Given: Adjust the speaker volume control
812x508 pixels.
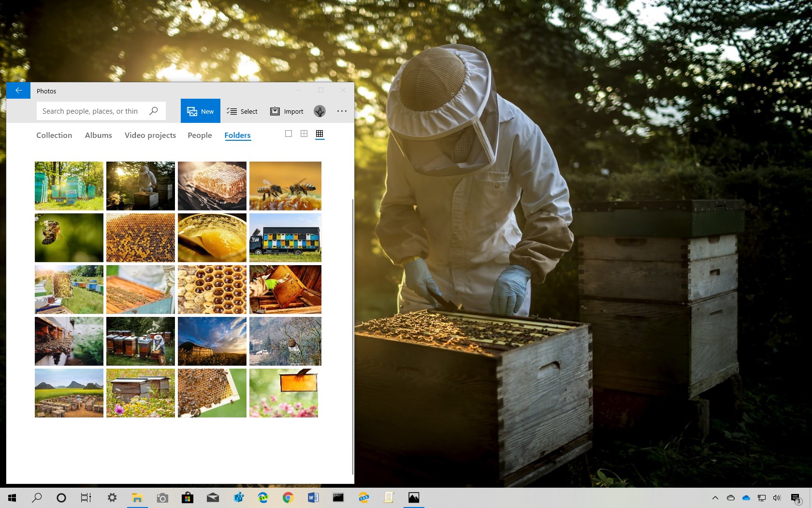Looking at the screenshot, I should 778,497.
